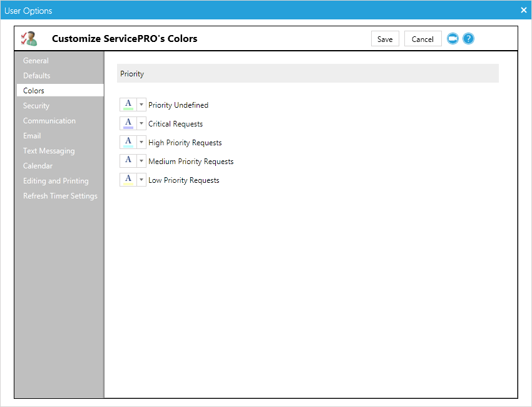Click the Medium Priority Requests color swatch

tap(128, 161)
